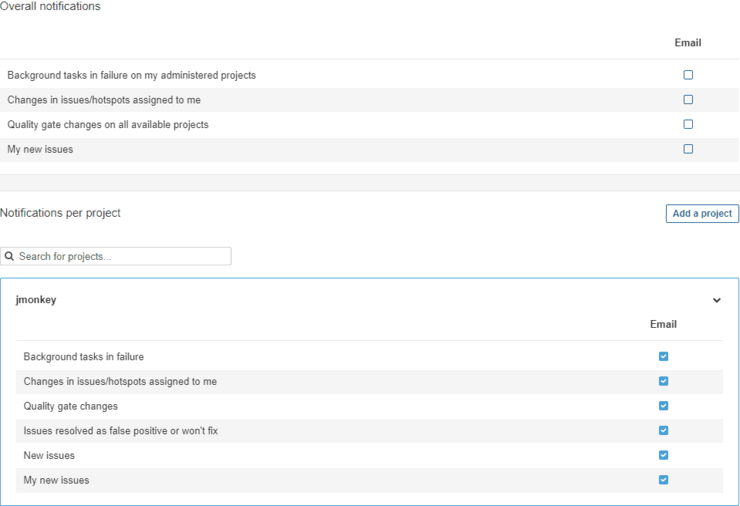Disable jmonkey New issues email checkbox

click(664, 455)
